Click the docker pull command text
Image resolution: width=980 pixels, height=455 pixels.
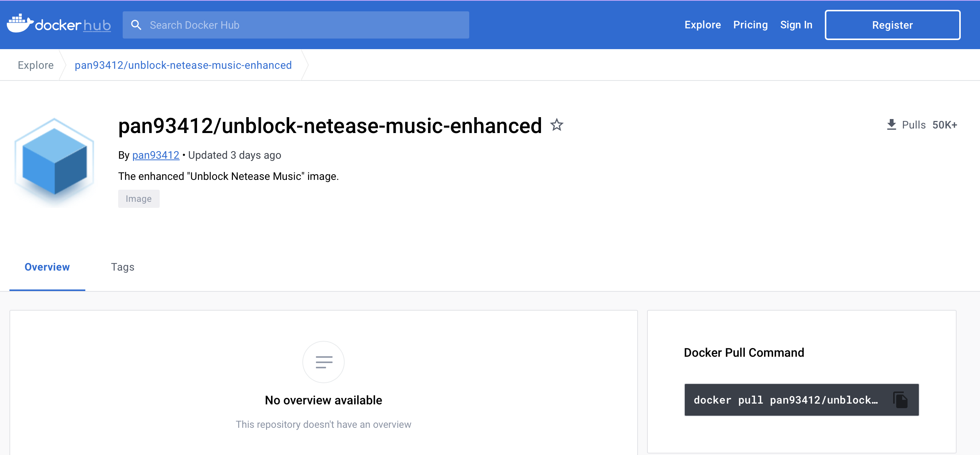786,400
